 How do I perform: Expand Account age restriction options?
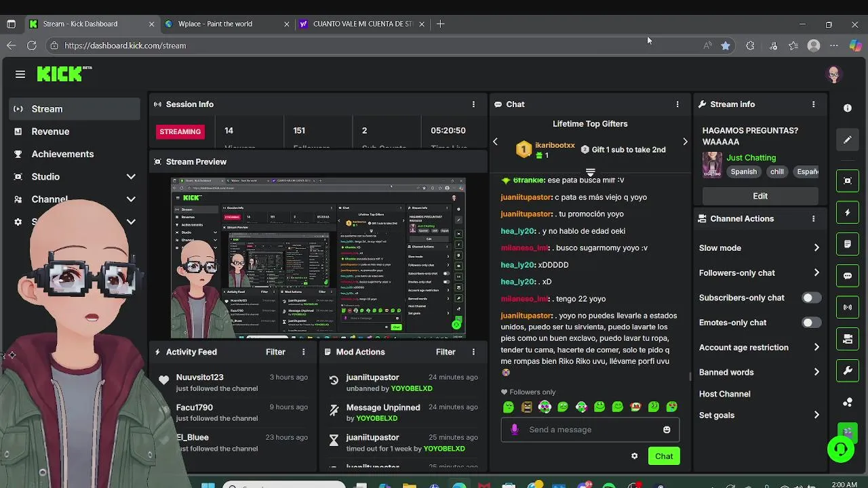tap(816, 348)
